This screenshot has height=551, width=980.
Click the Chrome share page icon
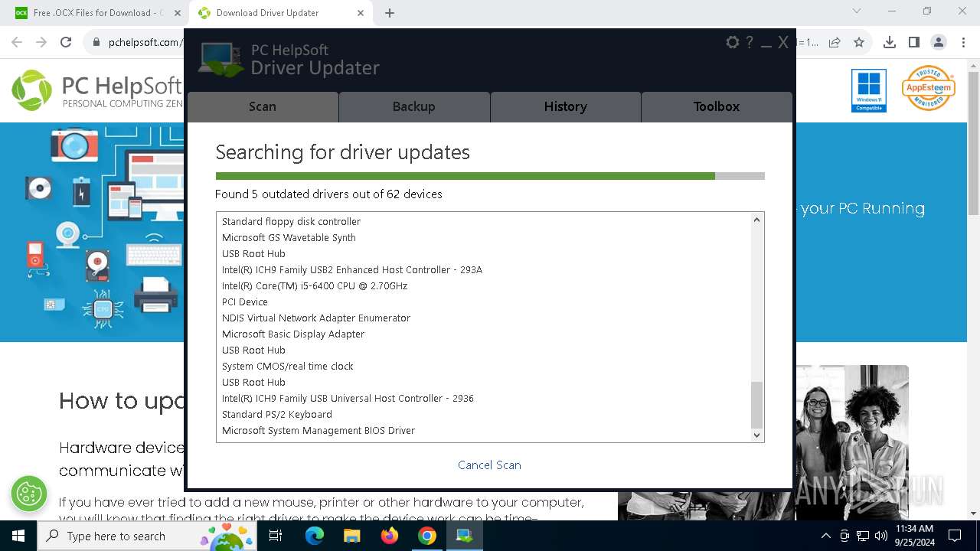point(835,42)
